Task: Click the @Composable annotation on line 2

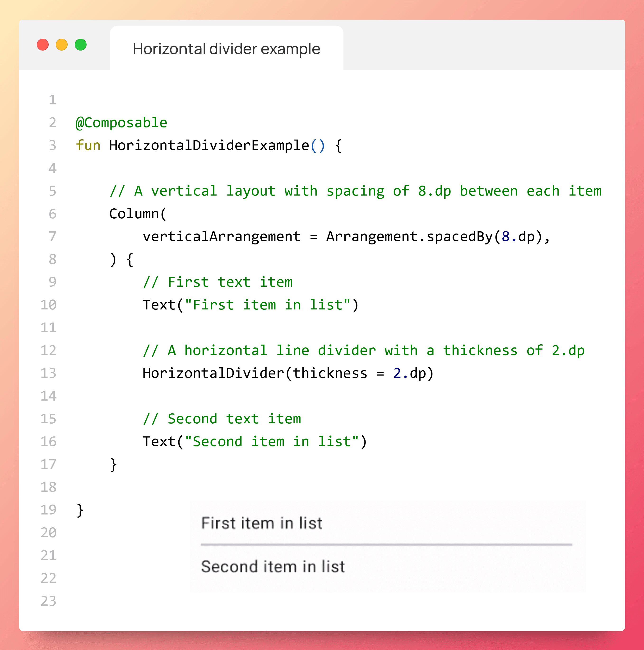Action: [121, 123]
